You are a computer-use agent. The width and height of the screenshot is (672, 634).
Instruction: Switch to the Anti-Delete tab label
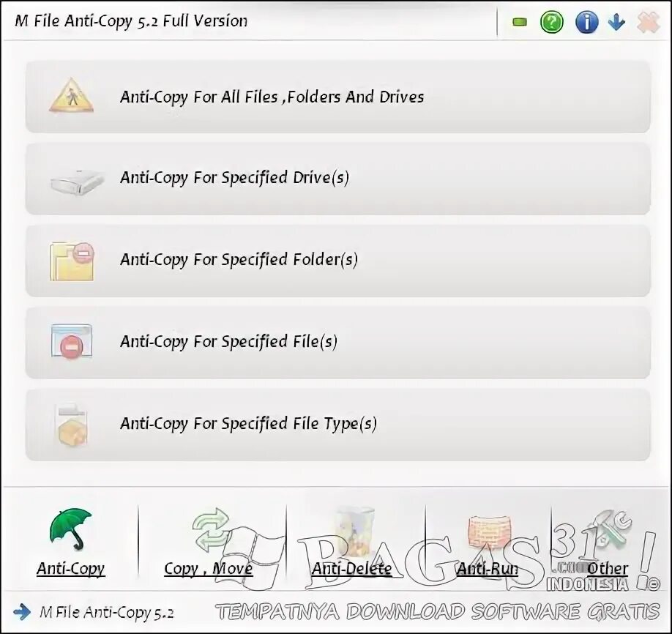coord(351,569)
